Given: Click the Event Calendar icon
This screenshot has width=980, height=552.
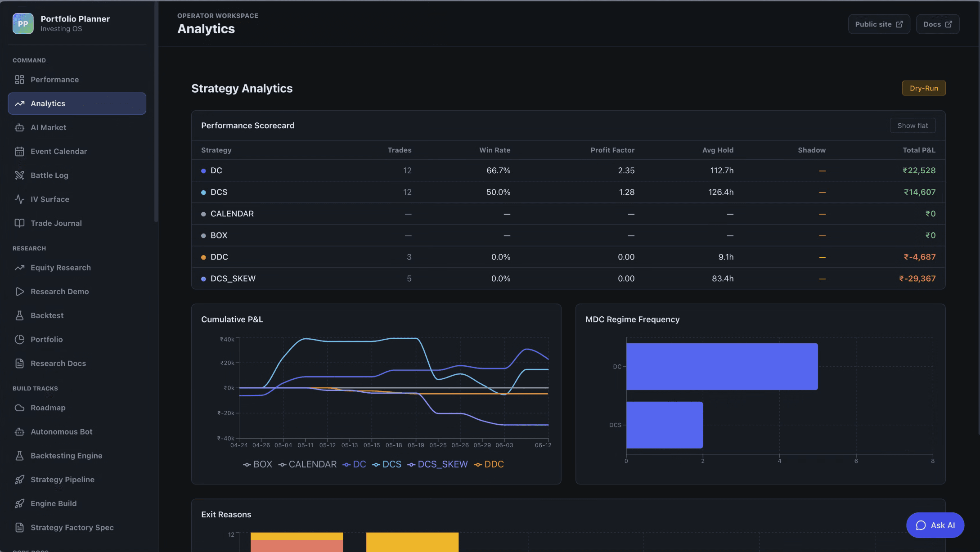Looking at the screenshot, I should point(19,151).
